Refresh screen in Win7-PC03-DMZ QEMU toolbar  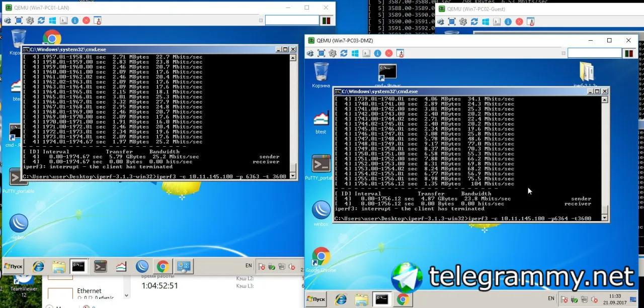click(344, 53)
